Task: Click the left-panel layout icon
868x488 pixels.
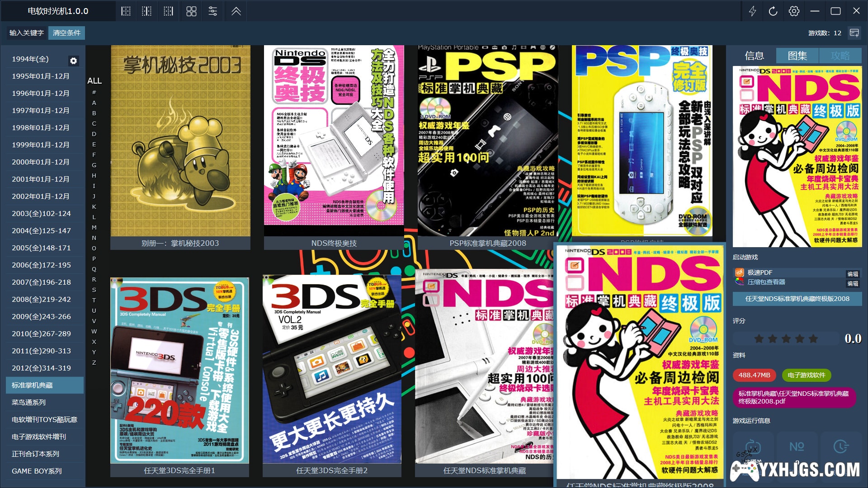Action: click(126, 11)
